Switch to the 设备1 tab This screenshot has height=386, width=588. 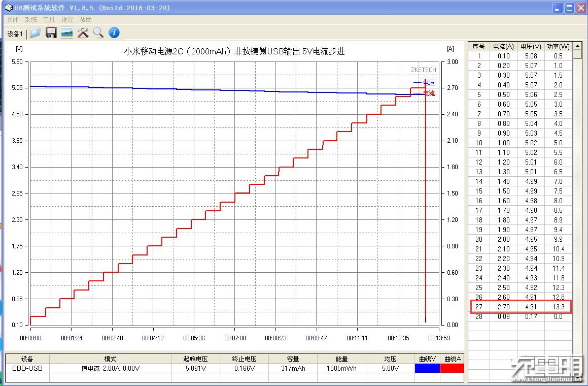(15, 34)
